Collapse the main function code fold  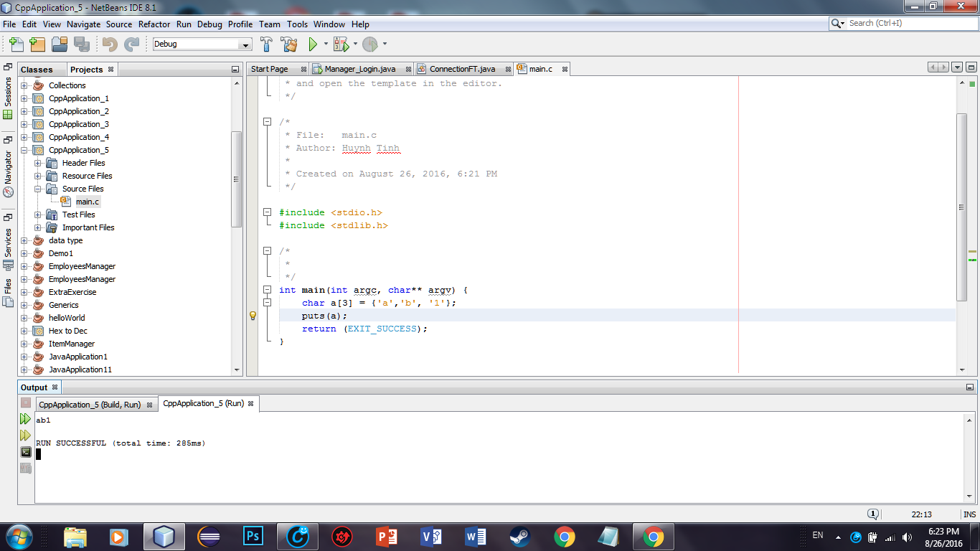[x=267, y=290]
